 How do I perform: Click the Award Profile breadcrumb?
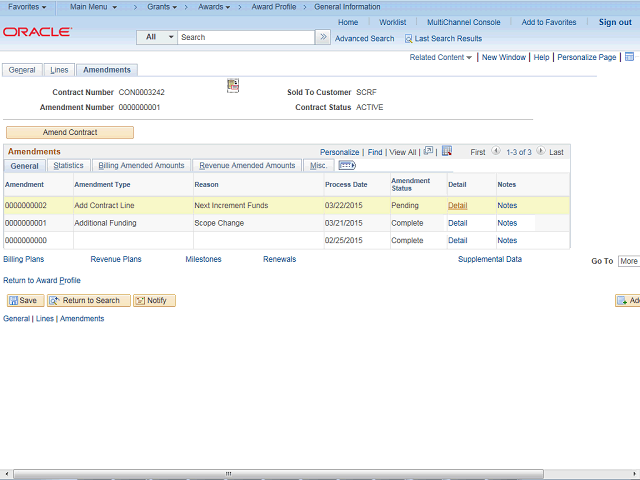(273, 7)
